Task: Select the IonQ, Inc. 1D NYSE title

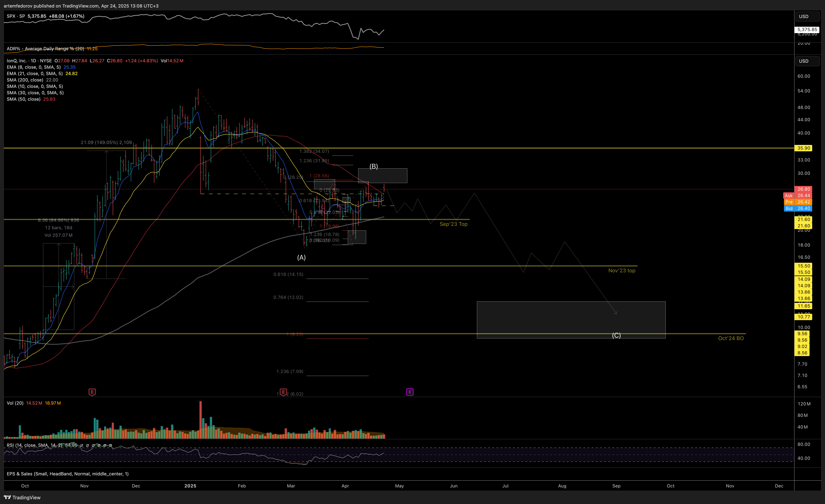Action: click(x=29, y=61)
